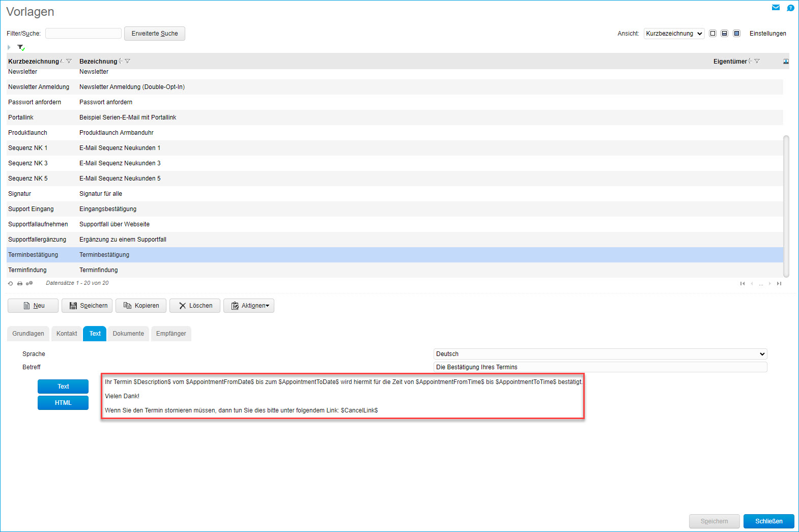Switch to the Empfänger tab
The height and width of the screenshot is (532, 799).
pyautogui.click(x=171, y=334)
